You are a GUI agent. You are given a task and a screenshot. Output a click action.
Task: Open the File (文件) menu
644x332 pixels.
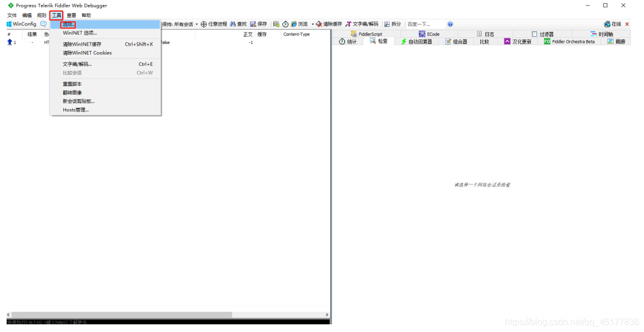(x=12, y=15)
